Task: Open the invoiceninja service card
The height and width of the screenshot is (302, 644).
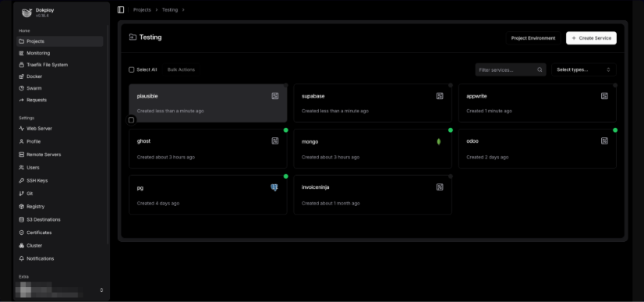Action: [x=373, y=195]
